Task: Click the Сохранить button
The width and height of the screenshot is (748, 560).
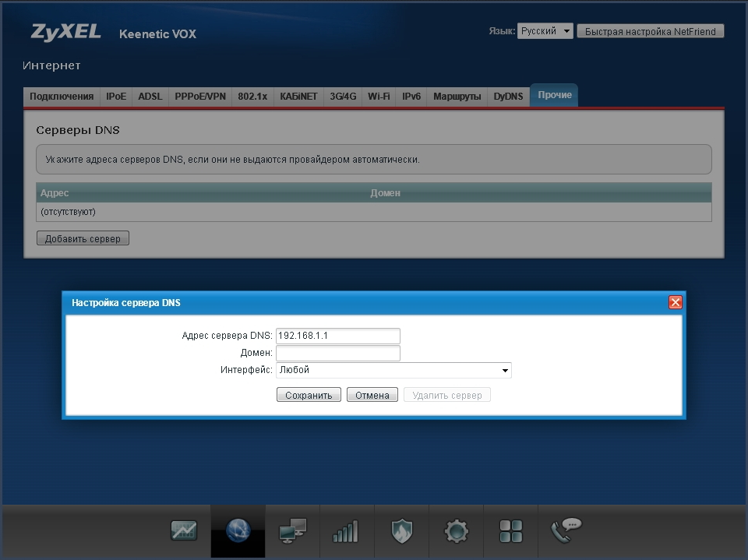Action: pos(309,395)
